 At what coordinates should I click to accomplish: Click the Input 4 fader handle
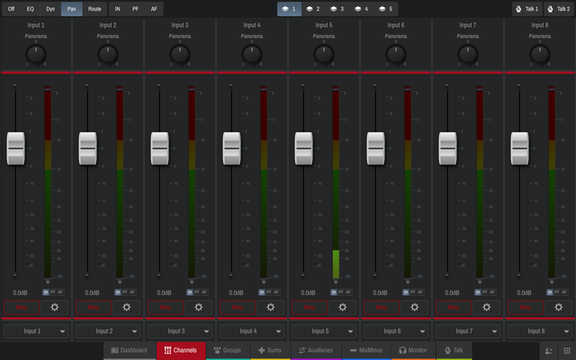232,148
